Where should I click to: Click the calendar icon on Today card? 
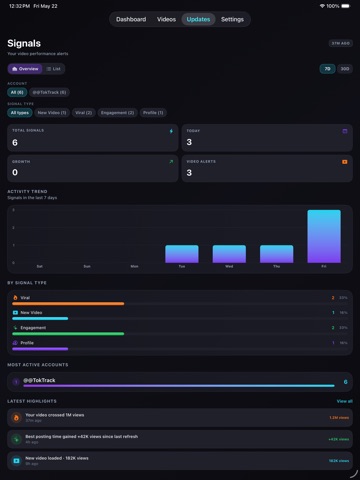click(345, 131)
